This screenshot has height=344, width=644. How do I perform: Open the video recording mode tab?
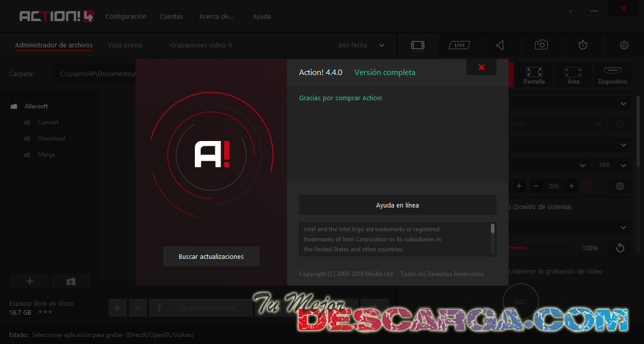click(x=417, y=45)
